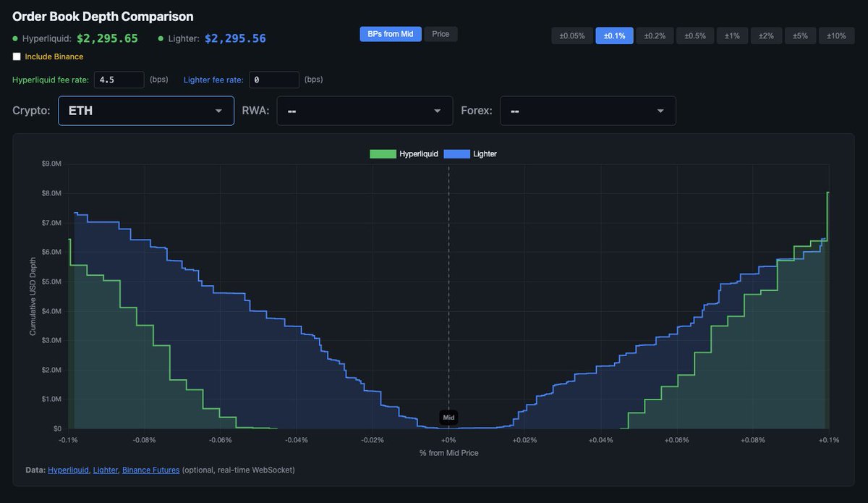Select the ±0.2% range
This screenshot has height=503, width=868.
click(x=655, y=36)
